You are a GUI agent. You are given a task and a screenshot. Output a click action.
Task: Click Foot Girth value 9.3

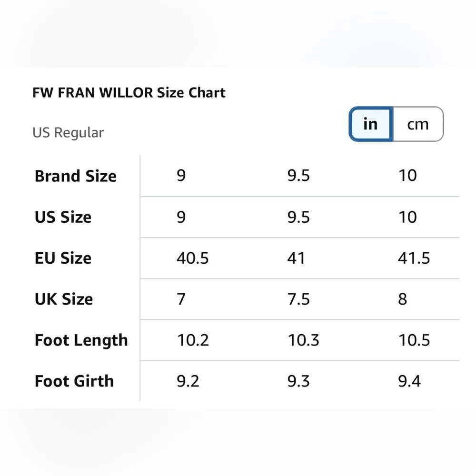tap(298, 381)
